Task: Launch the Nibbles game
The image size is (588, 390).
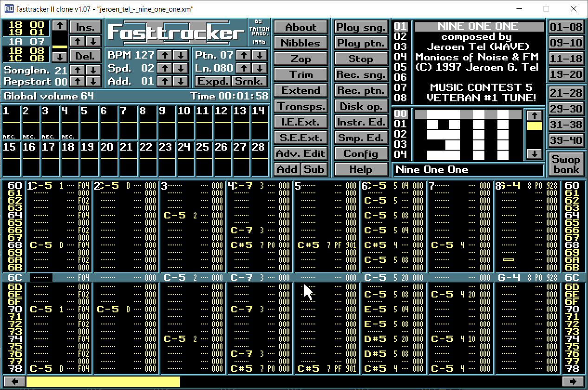Action: pyautogui.click(x=301, y=43)
